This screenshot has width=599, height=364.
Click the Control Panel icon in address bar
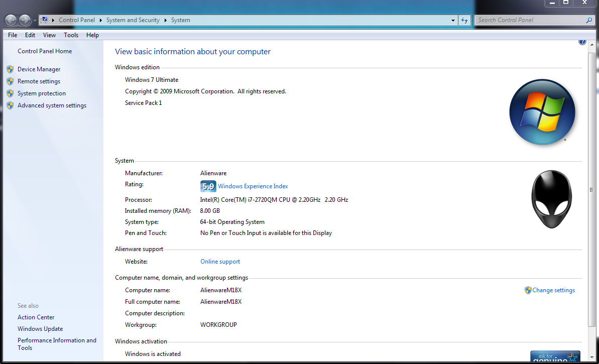coord(45,20)
